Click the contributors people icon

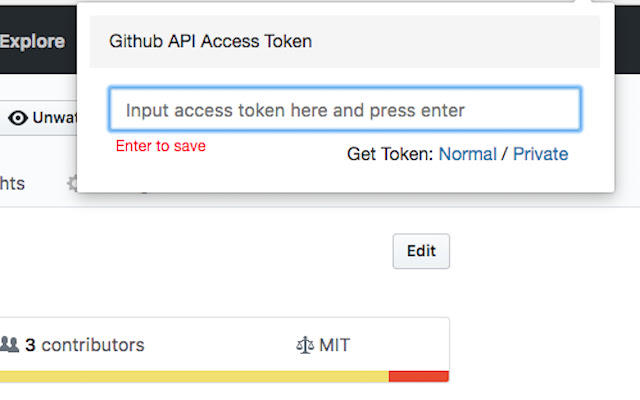[x=10, y=345]
